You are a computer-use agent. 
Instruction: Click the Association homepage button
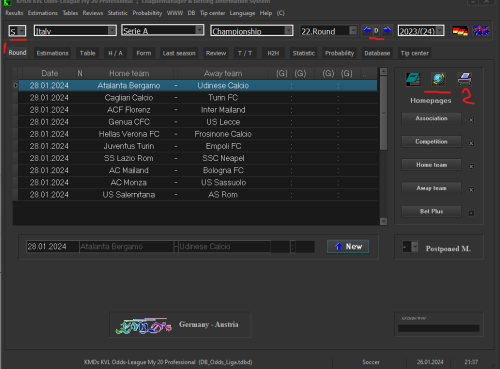click(x=431, y=118)
